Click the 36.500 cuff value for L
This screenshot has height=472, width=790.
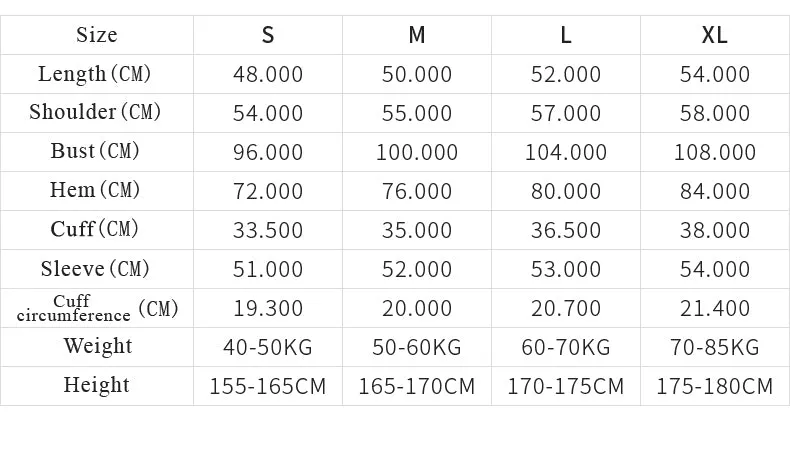(x=566, y=230)
